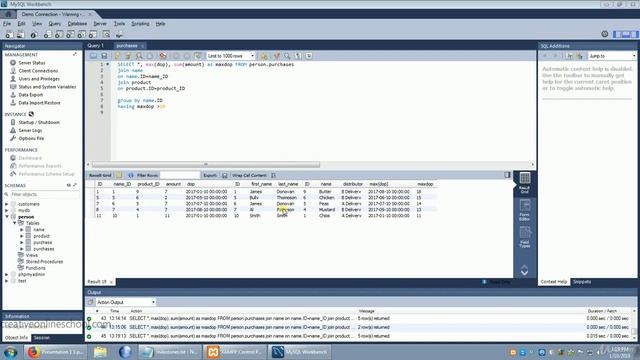This screenshot has height=360, width=640.
Task: Expand the customers schema
Action: (7, 204)
